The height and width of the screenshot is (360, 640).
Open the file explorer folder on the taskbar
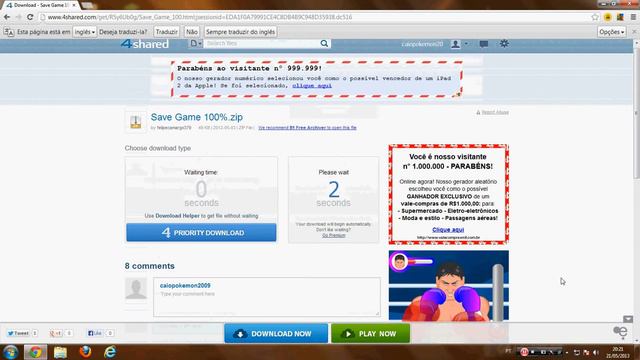[60, 352]
